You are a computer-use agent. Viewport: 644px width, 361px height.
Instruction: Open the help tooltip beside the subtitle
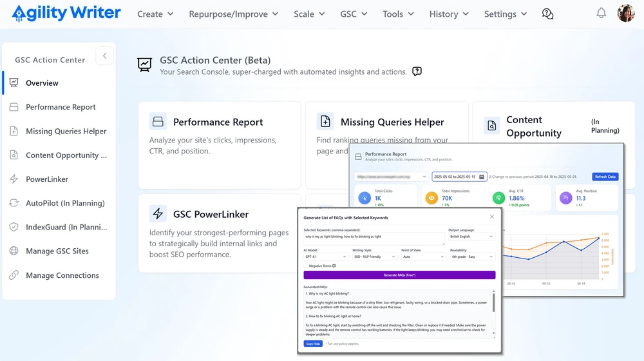tap(417, 72)
